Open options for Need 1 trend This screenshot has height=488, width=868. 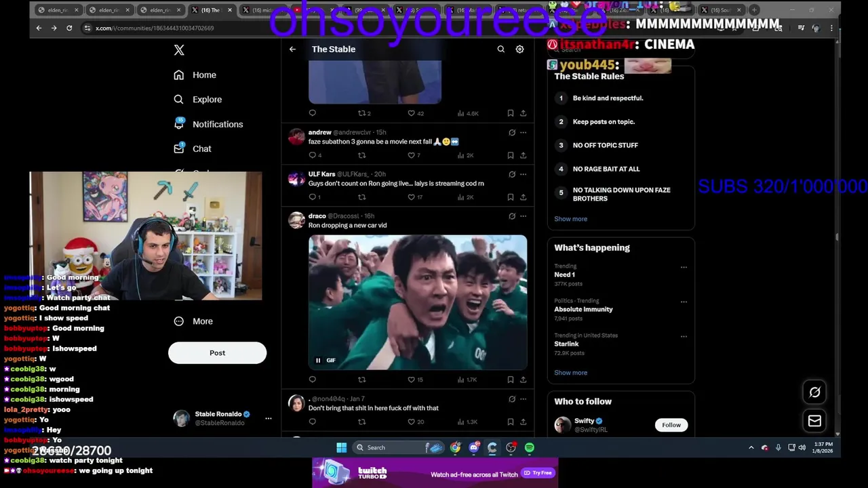[684, 267]
